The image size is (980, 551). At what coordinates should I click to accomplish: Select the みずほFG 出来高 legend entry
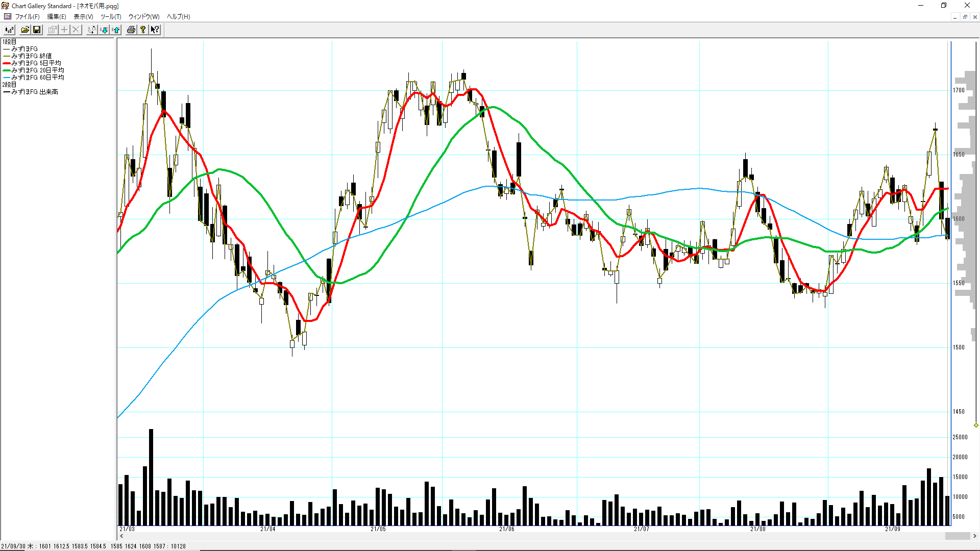click(34, 92)
